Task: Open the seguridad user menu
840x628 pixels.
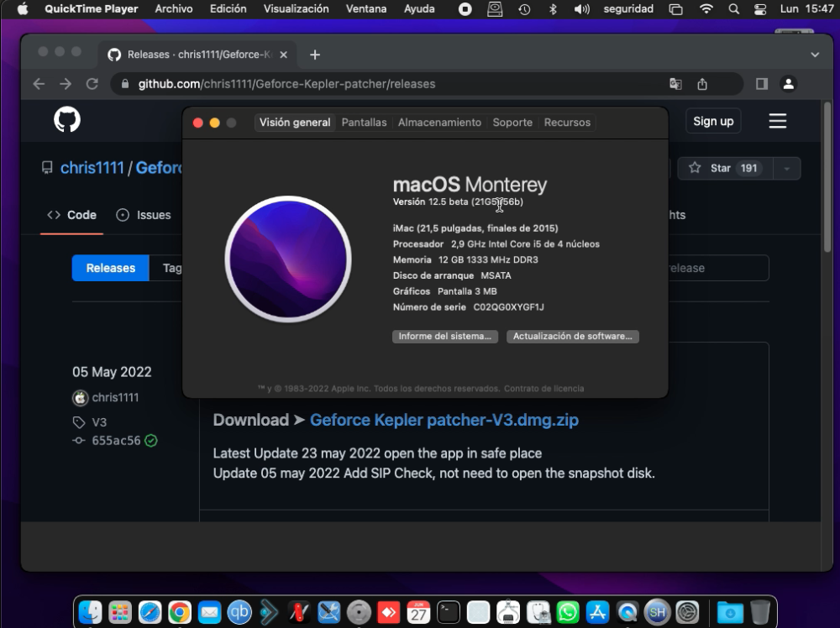Action: pos(628,9)
